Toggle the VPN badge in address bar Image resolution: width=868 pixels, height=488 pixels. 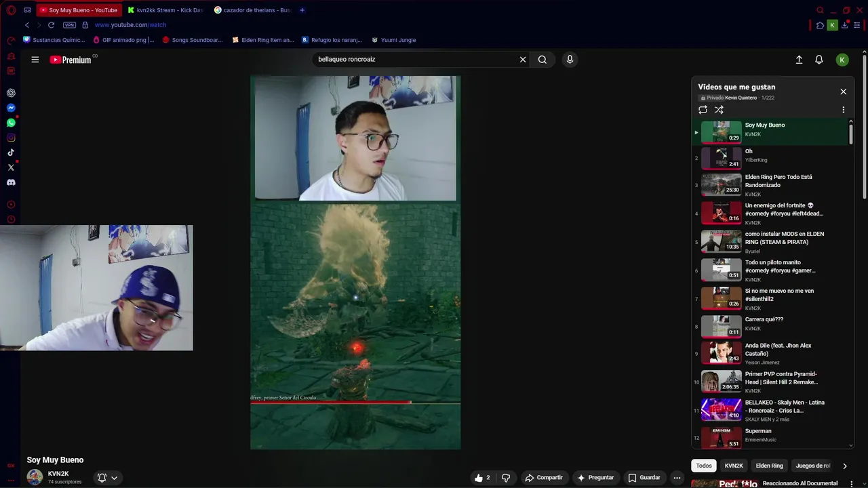pos(69,25)
